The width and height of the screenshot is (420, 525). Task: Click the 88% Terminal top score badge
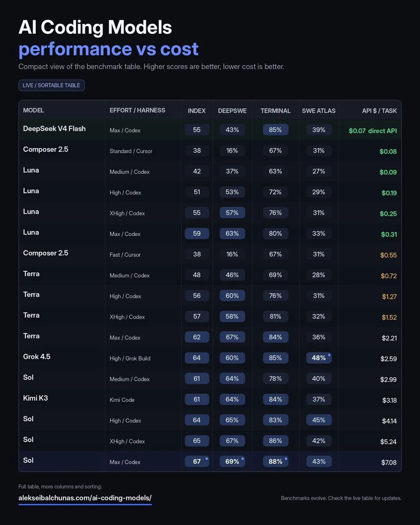tap(275, 461)
